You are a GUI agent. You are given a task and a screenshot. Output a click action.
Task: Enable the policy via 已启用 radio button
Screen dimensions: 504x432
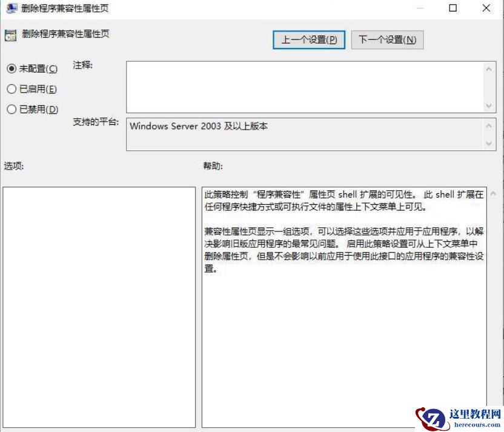tap(12, 89)
